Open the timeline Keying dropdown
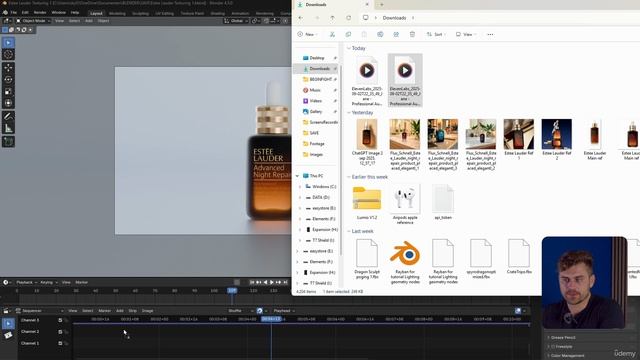Screen dimensions: 640x360 coord(49,282)
